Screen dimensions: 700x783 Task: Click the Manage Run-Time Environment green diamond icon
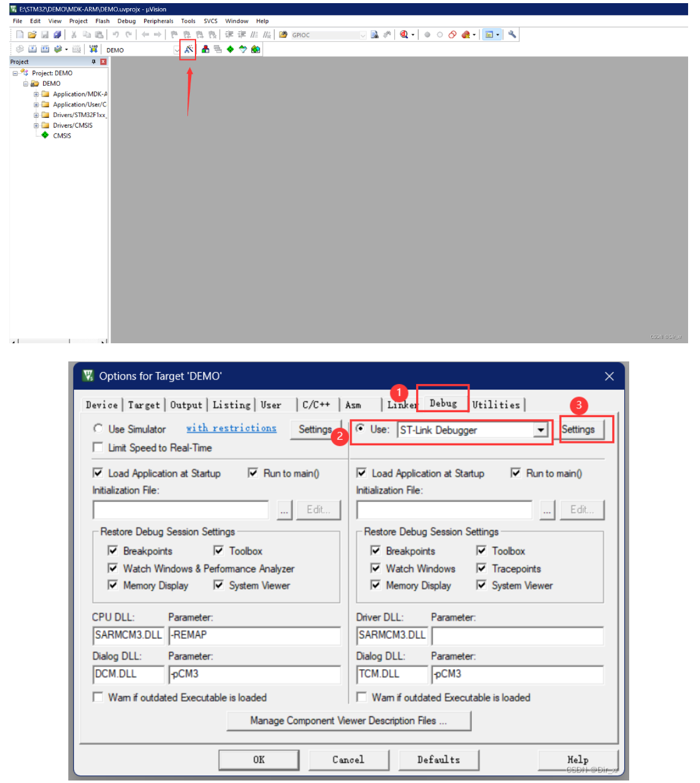click(230, 49)
